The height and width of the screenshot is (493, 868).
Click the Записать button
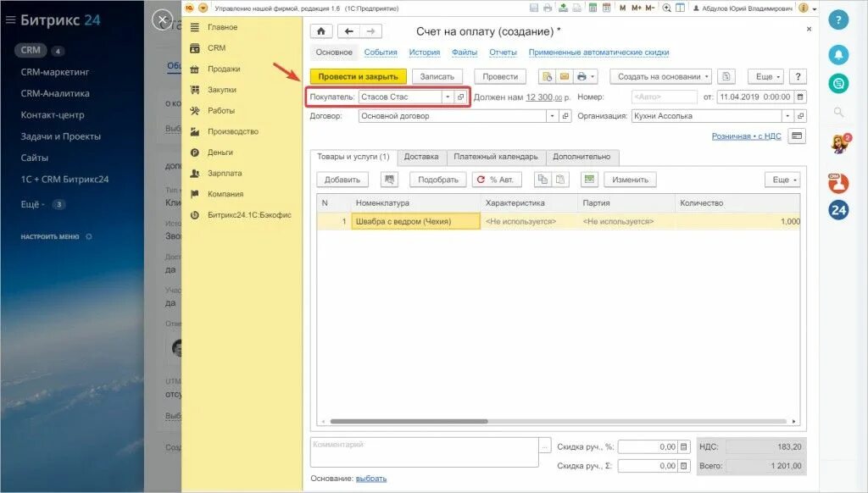[x=437, y=76]
